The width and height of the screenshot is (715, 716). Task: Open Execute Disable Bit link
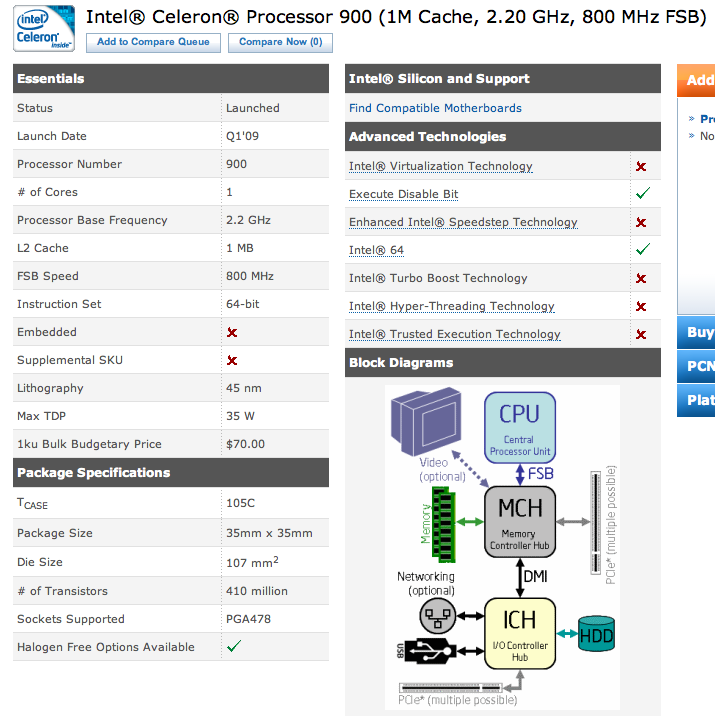404,194
